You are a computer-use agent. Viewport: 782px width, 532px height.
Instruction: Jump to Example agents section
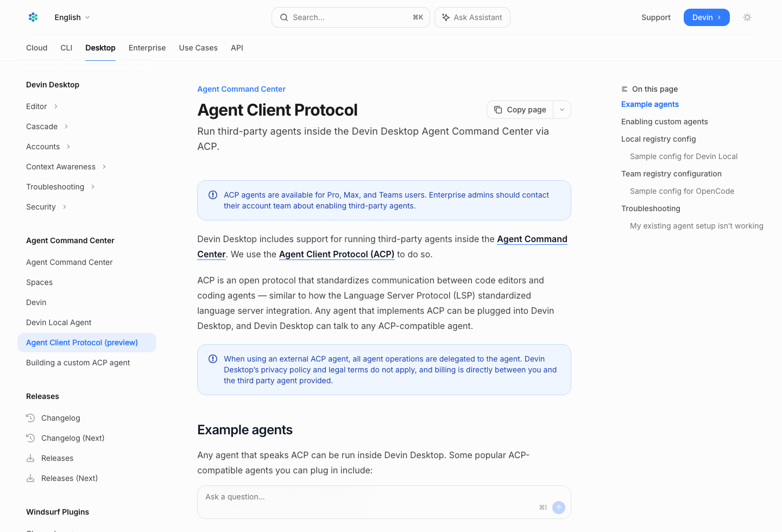click(x=650, y=104)
